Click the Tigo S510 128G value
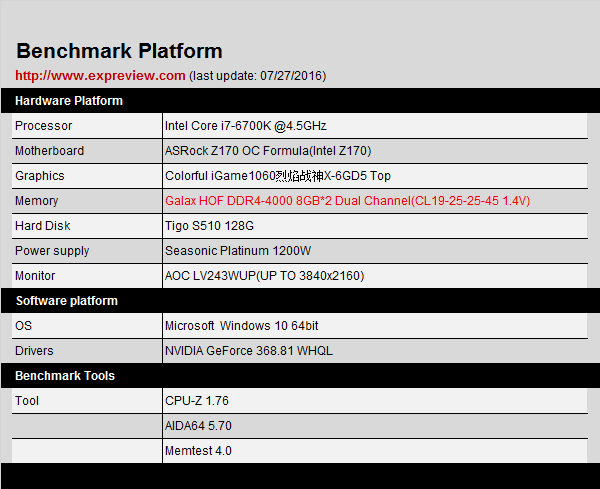600x489 pixels. pyautogui.click(x=209, y=226)
